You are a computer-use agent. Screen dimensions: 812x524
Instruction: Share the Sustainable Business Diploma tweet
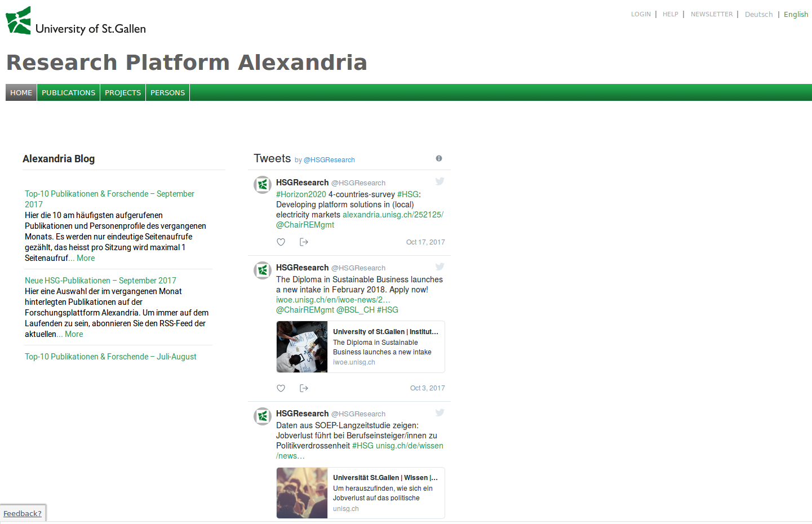coord(304,388)
